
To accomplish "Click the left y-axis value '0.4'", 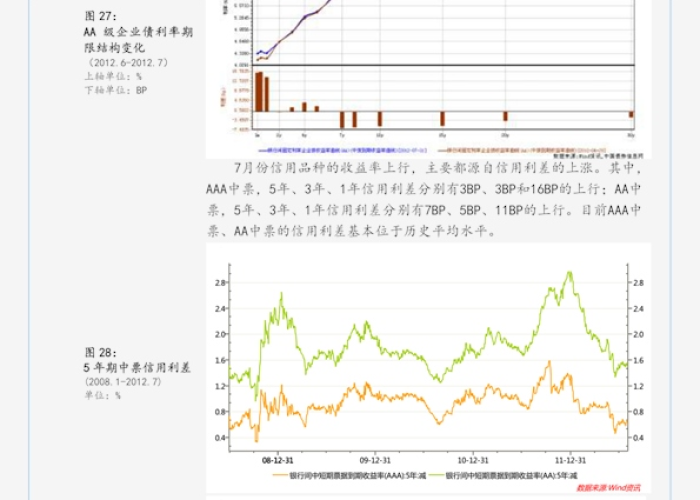I will point(220,438).
